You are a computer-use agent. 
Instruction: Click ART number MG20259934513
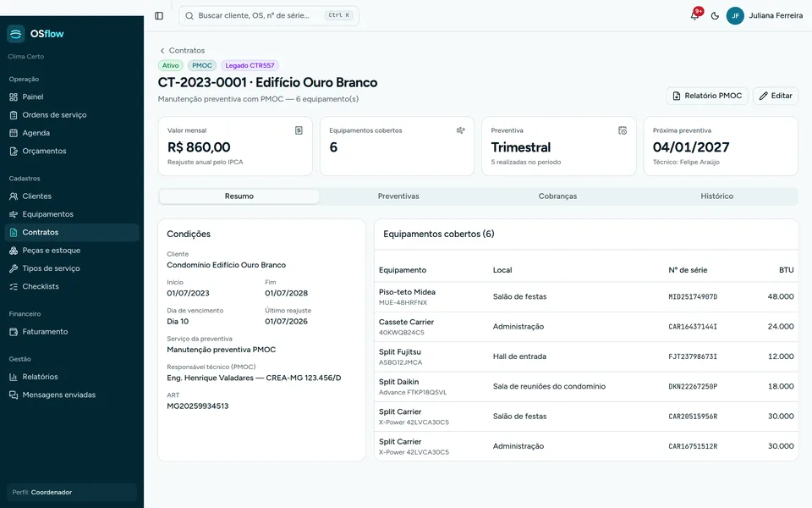[197, 406]
